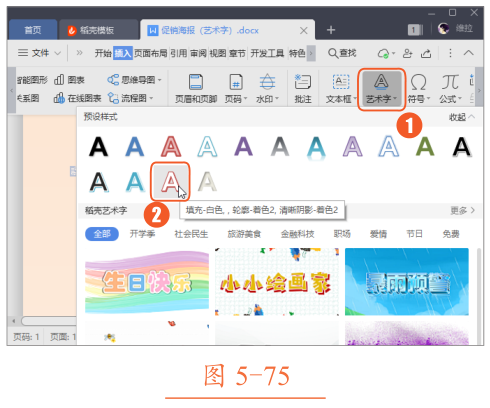
Task: Expand the 文件 menu dropdown arrow
Action: (x=57, y=53)
